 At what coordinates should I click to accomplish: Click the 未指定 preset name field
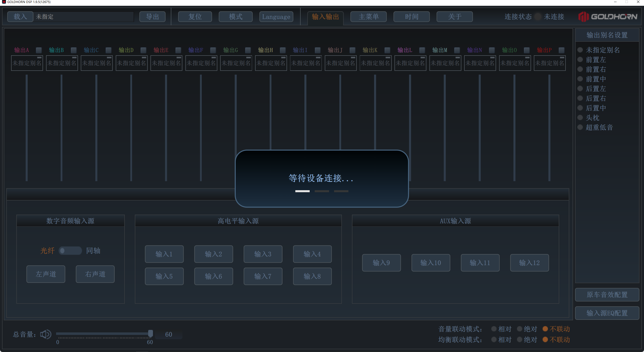coord(84,17)
